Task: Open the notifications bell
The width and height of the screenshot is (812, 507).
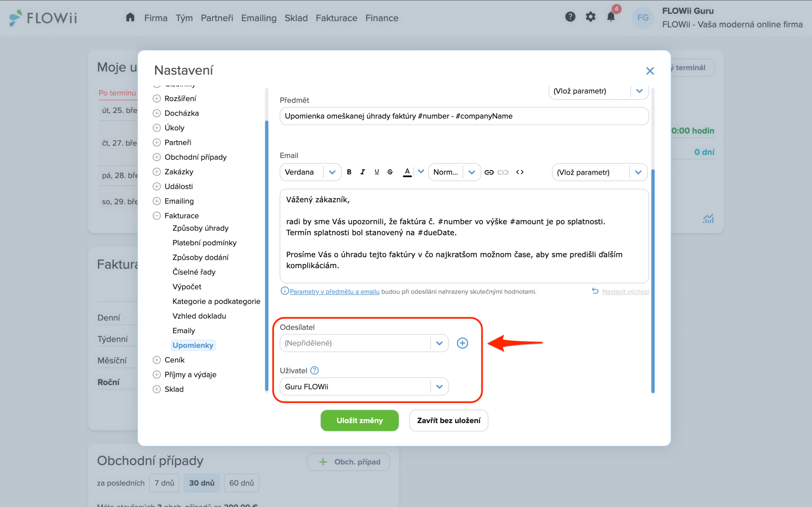Action: [x=611, y=17]
